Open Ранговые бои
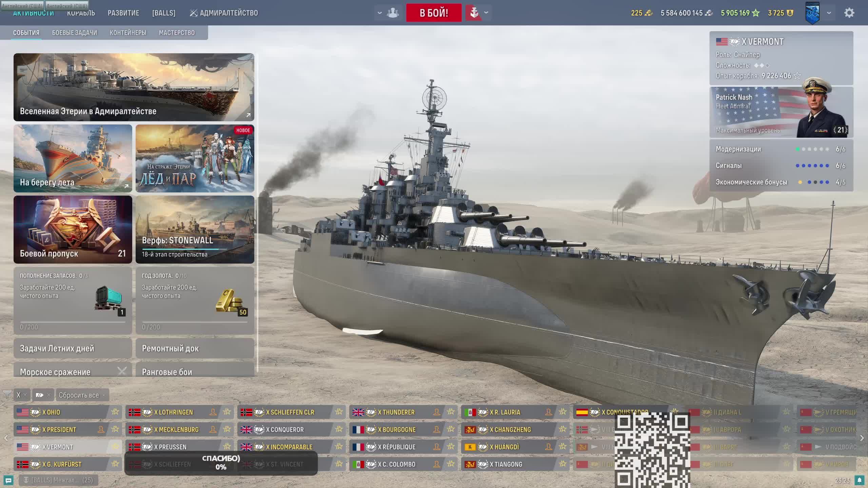Screen dimensions: 868x488 195,369
